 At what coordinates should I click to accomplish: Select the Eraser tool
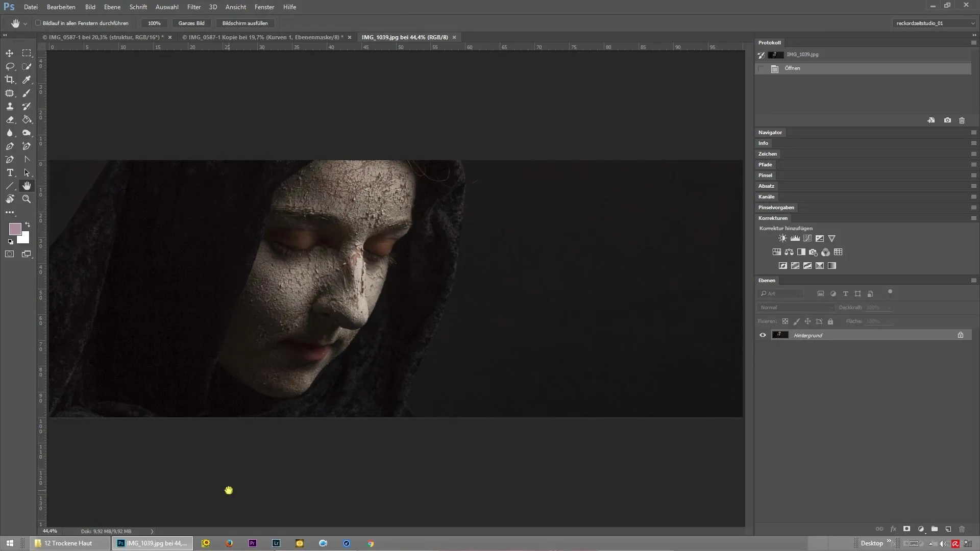pyautogui.click(x=10, y=119)
